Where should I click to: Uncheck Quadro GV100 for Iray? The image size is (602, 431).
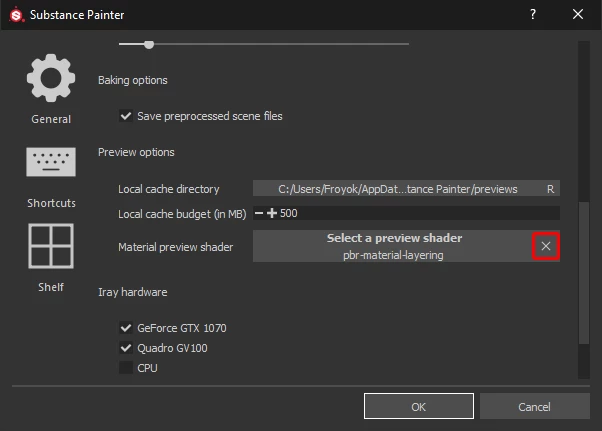[x=126, y=348]
